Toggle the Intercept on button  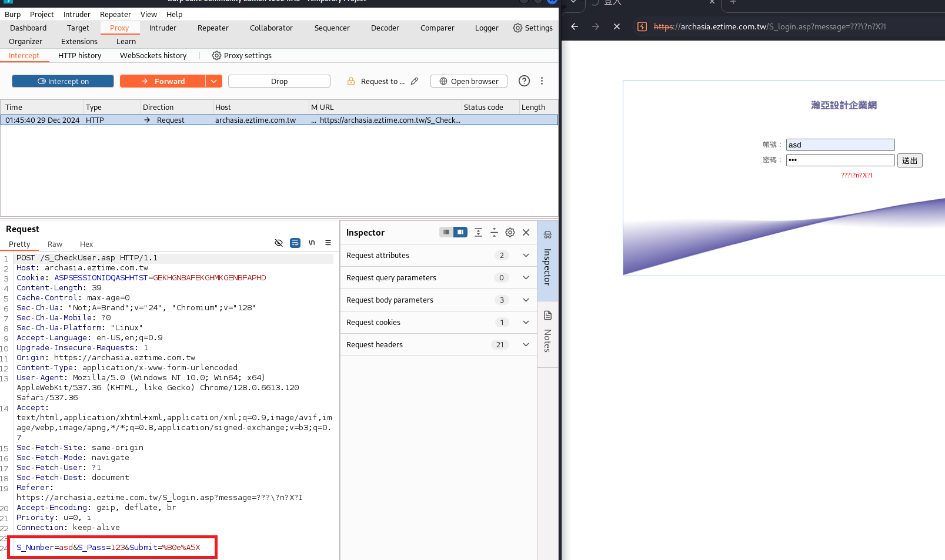(x=63, y=81)
